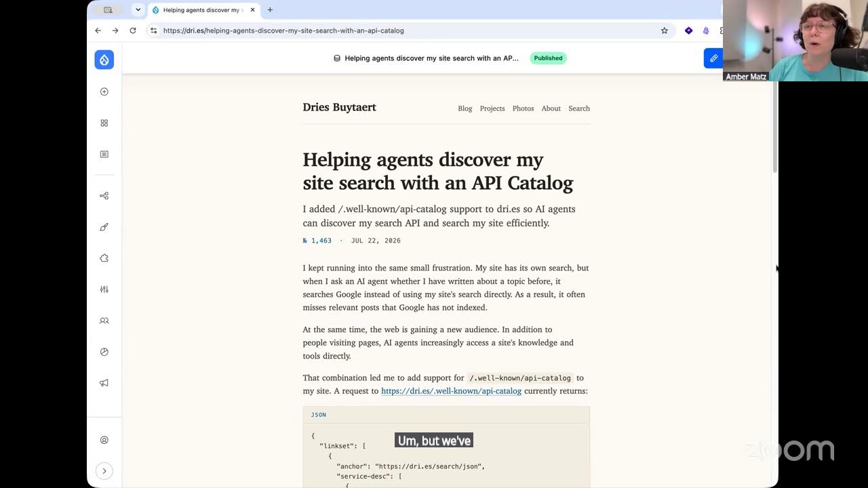Click the Amber Matz video thumbnail
This screenshot has width=868, height=488.
795,41
